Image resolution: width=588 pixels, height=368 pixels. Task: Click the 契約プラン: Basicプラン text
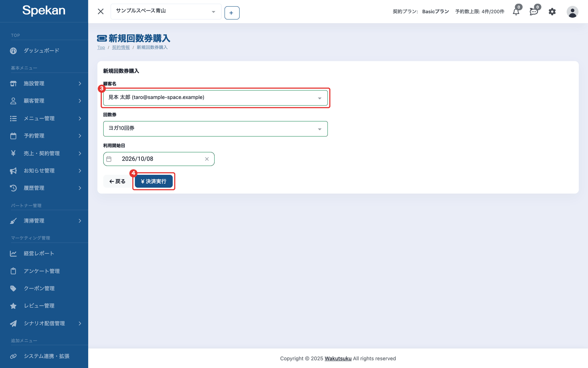[421, 11]
